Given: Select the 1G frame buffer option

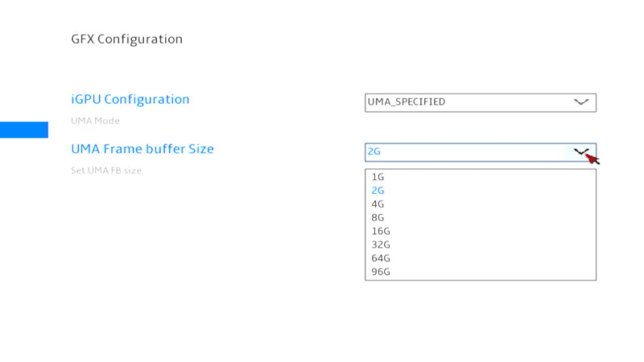Looking at the screenshot, I should (x=378, y=177).
